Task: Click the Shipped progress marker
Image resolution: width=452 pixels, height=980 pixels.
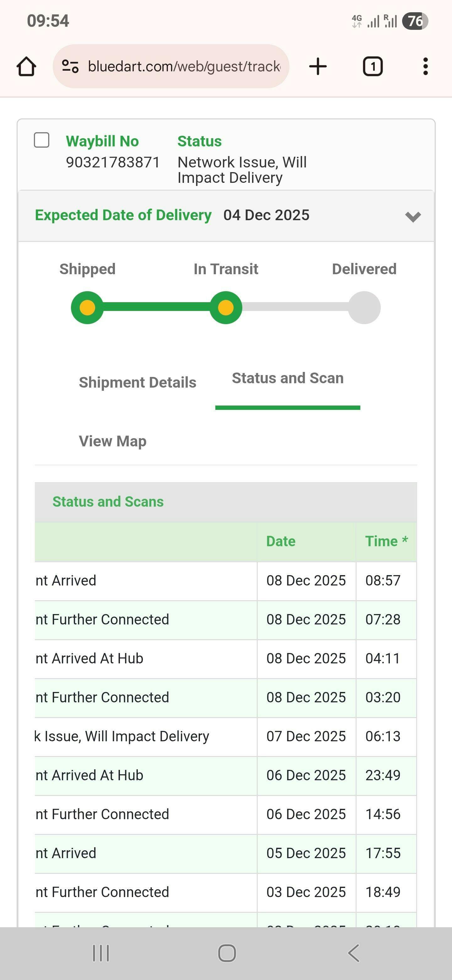Action: (88, 308)
